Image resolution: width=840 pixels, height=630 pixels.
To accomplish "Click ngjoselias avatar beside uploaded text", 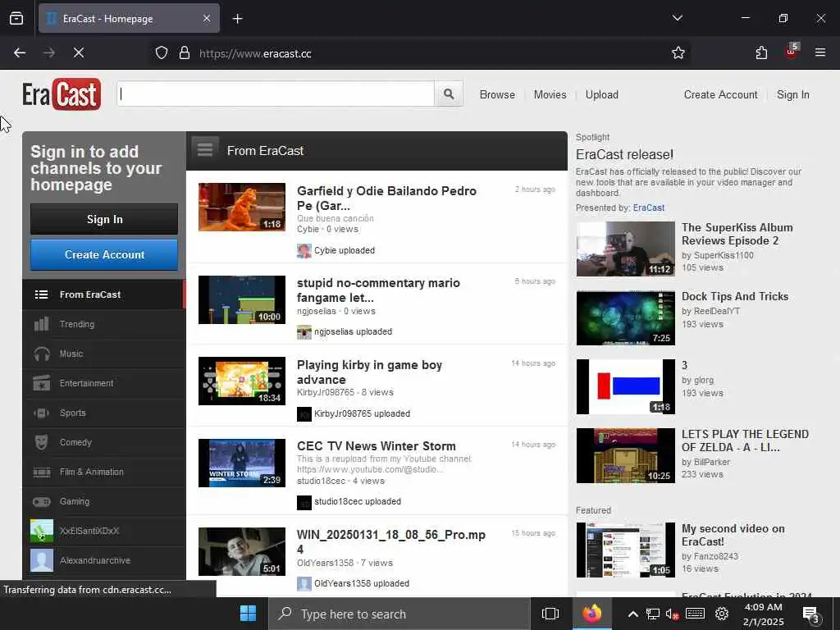I will 304,332.
